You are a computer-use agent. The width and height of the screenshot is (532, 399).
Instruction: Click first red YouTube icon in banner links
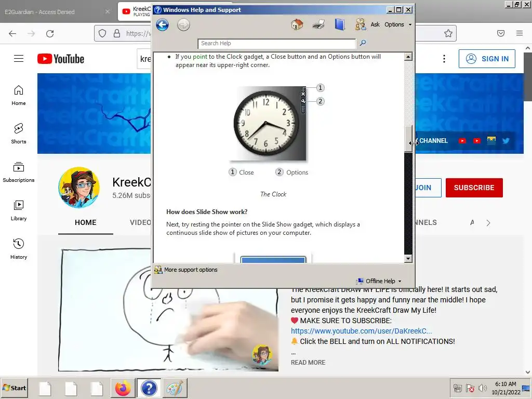(462, 140)
